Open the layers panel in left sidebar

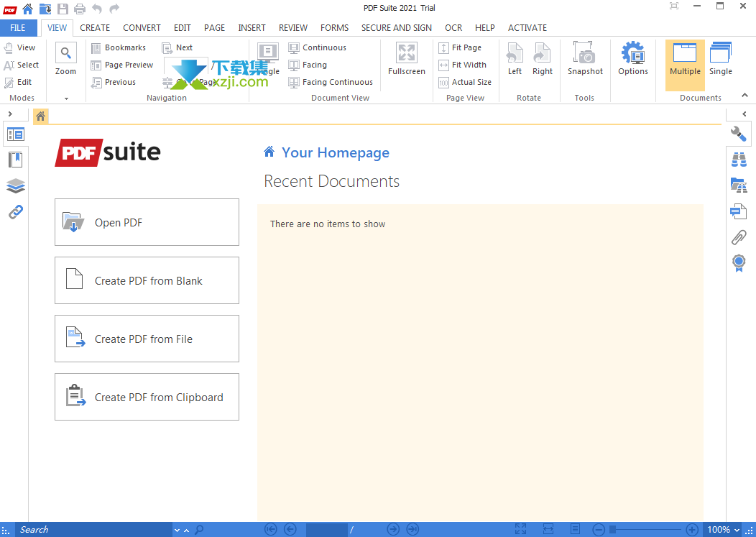(15, 185)
